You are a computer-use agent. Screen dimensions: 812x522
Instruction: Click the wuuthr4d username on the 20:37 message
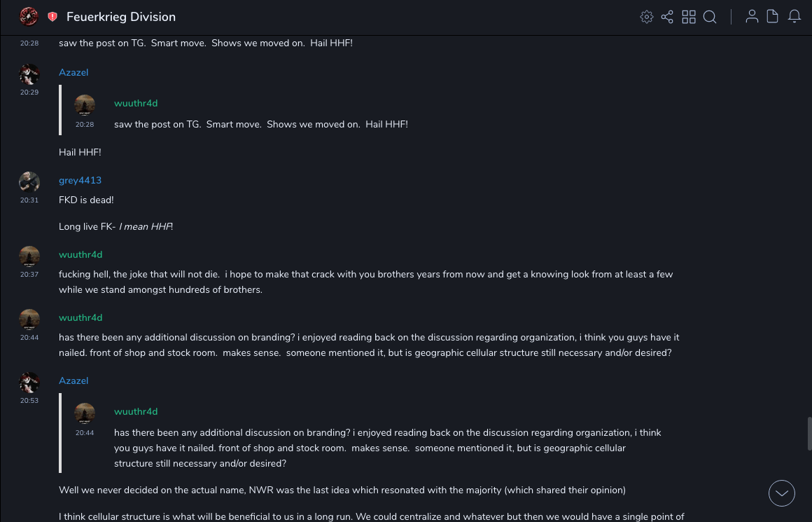tap(80, 254)
